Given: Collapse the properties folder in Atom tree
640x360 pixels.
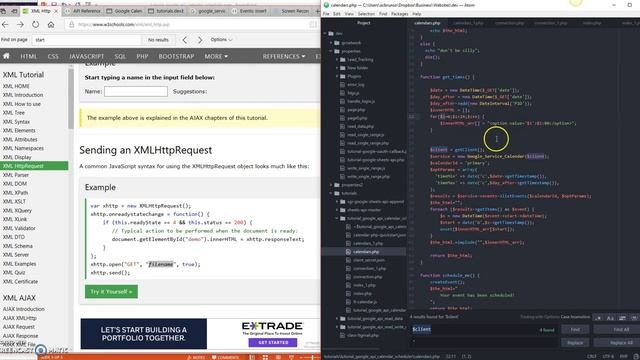Looking at the screenshot, I should [331, 51].
